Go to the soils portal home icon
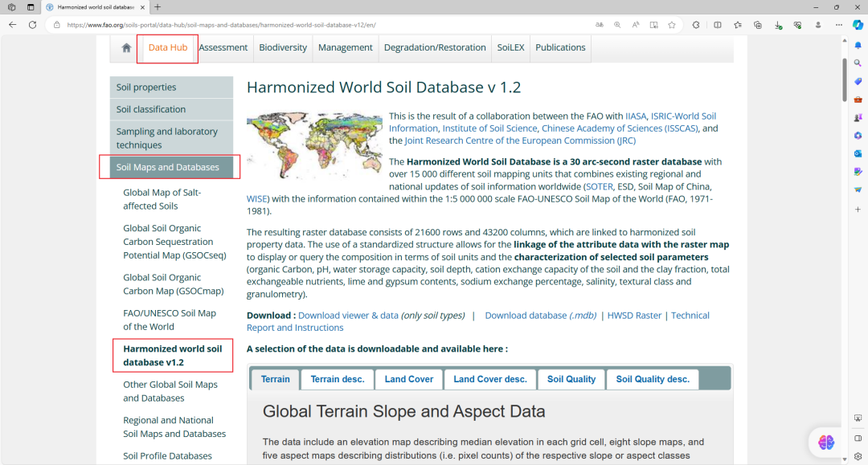Screen dimensions: 868x465 (x=126, y=47)
